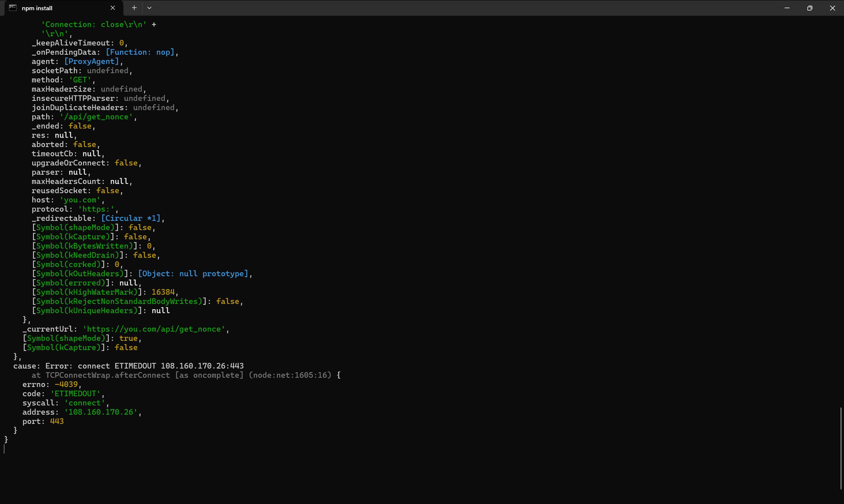Expand the new tab profile dropdown chevron
The height and width of the screenshot is (504, 844).
[149, 8]
